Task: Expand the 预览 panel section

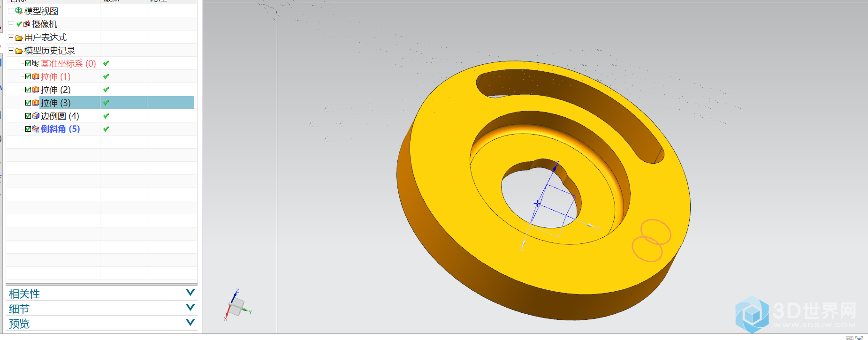Action: click(x=190, y=323)
